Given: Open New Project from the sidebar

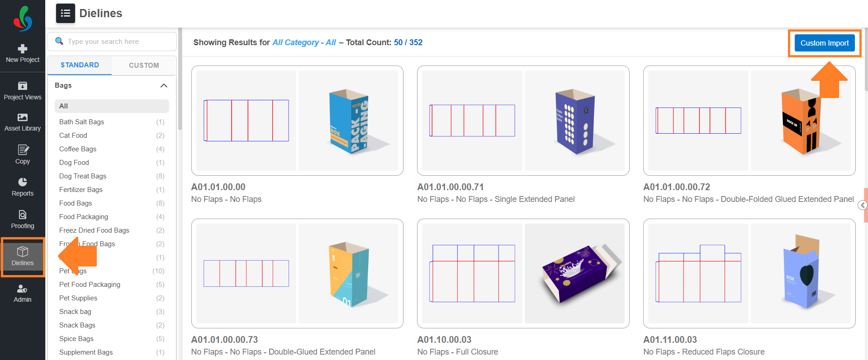Looking at the screenshot, I should tap(23, 53).
